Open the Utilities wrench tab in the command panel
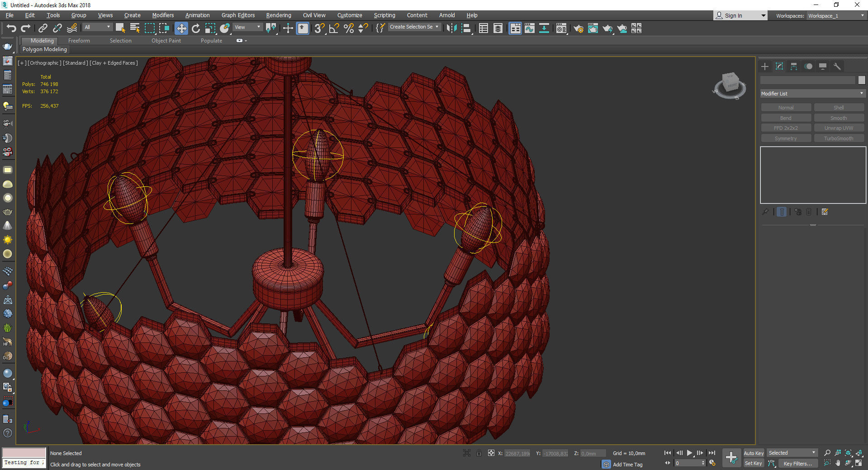Image resolution: width=868 pixels, height=470 pixels. (x=837, y=66)
